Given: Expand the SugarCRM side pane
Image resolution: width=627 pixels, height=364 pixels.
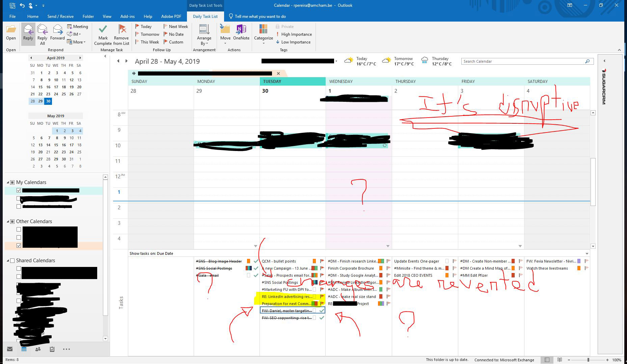Looking at the screenshot, I should point(604,61).
